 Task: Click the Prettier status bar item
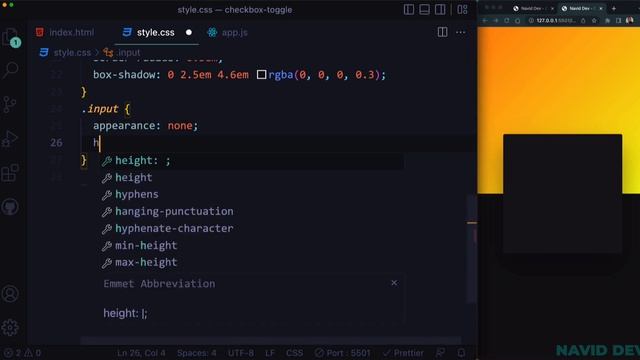[x=403, y=353]
